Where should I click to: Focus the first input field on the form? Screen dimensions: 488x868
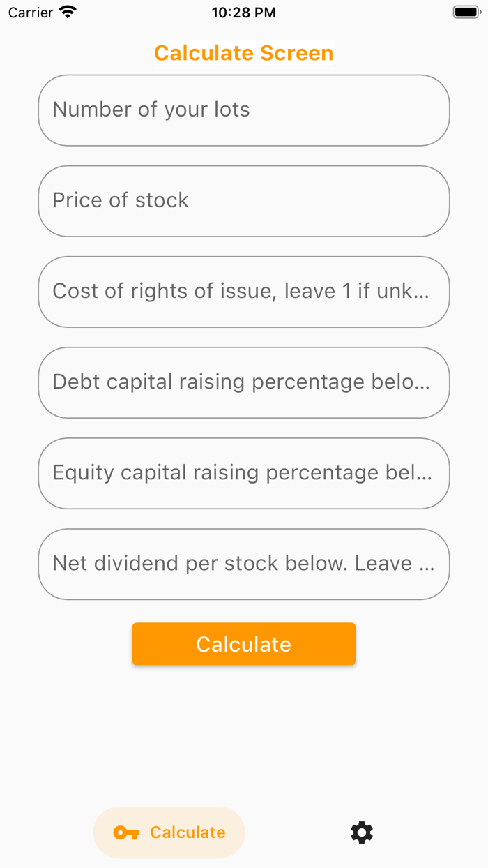click(x=243, y=110)
